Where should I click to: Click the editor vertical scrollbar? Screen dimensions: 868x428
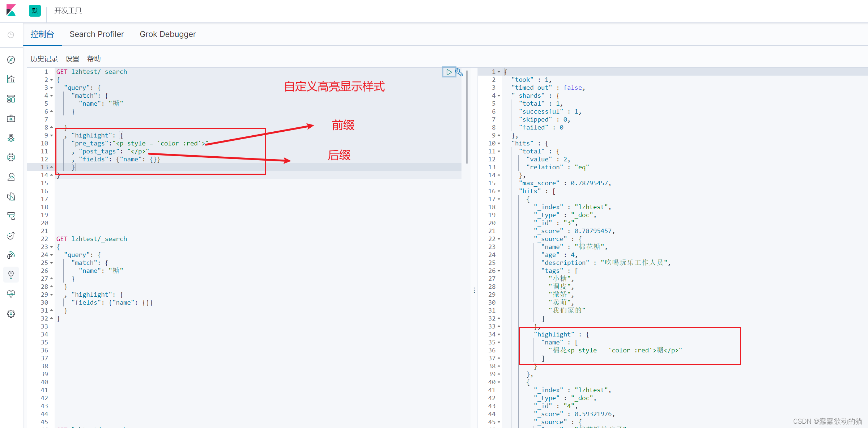coord(467,117)
